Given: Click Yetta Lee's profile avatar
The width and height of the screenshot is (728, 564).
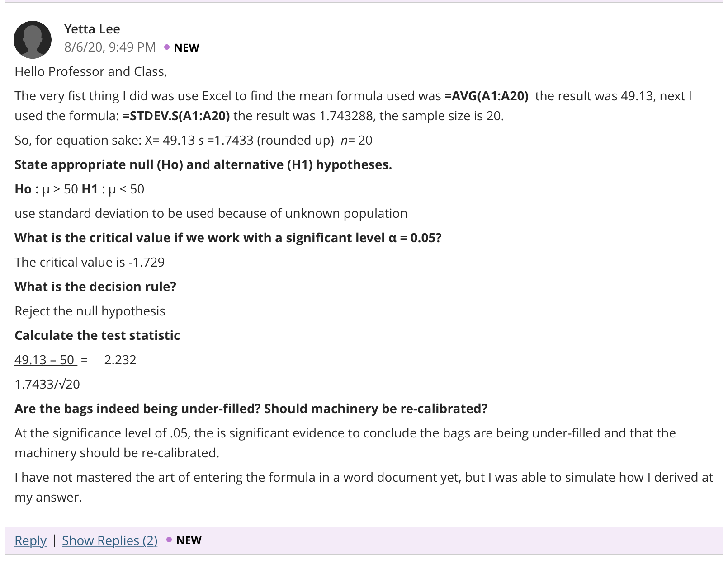Looking at the screenshot, I should click(x=33, y=40).
